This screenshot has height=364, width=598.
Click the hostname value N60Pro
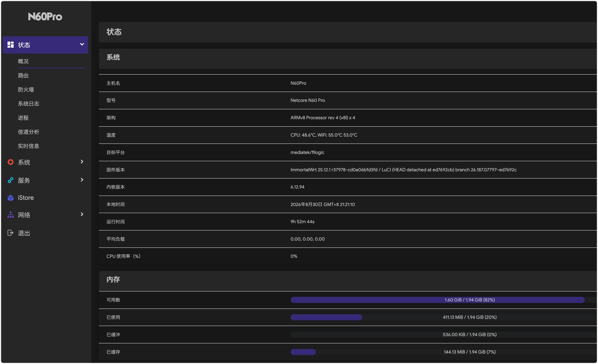298,83
